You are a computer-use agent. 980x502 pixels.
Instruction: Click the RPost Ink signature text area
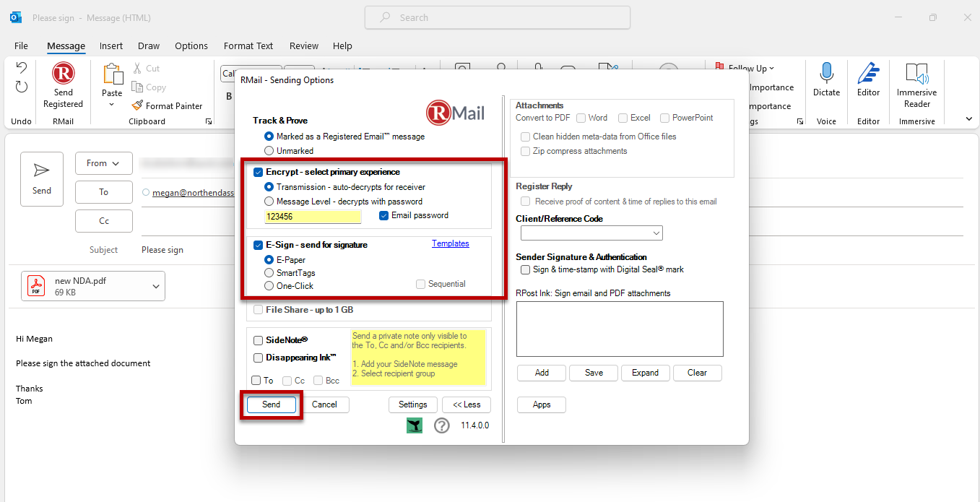tap(620, 329)
